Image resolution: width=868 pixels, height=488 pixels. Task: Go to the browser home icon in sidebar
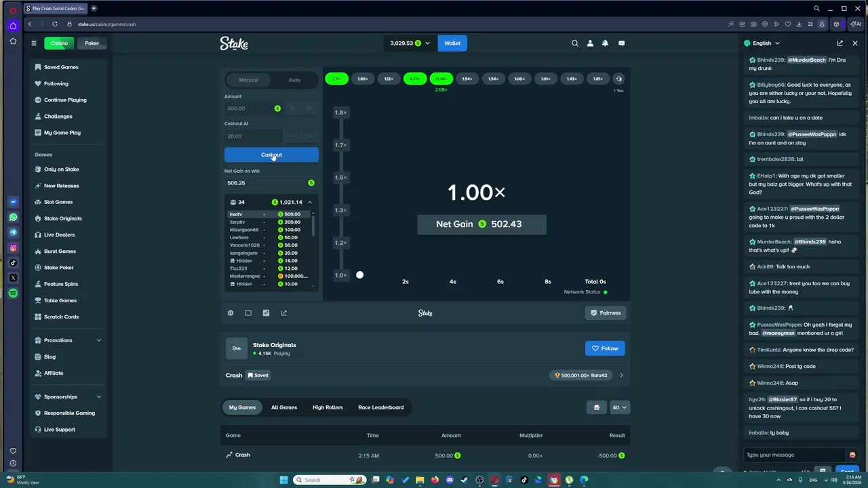13,26
